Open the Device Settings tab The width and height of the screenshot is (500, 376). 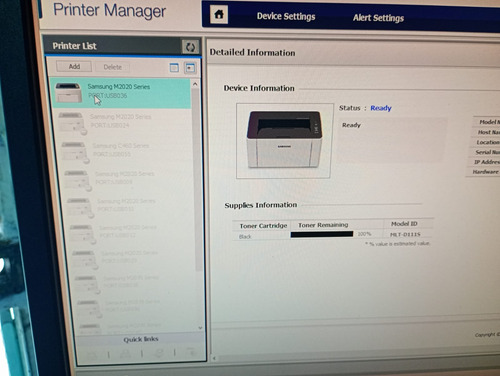(286, 16)
